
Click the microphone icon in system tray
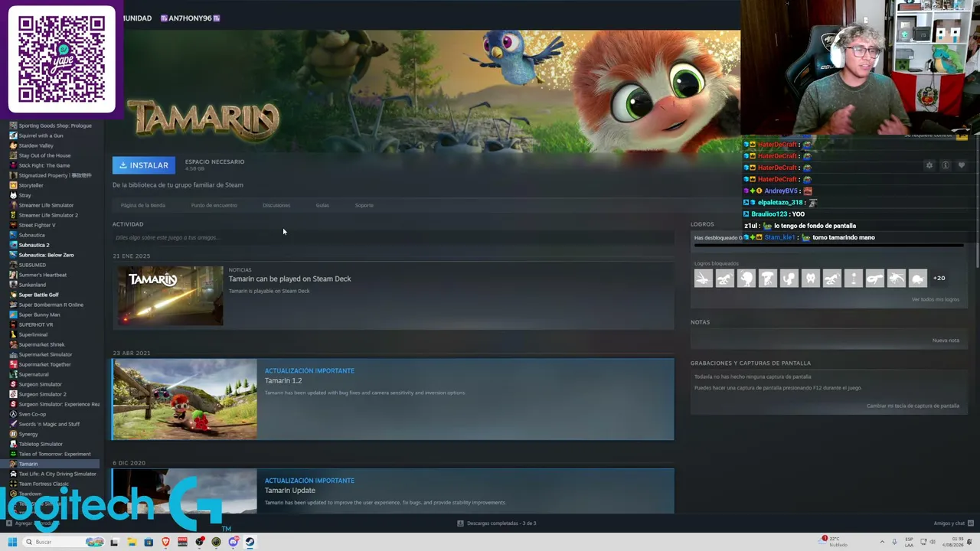point(894,542)
